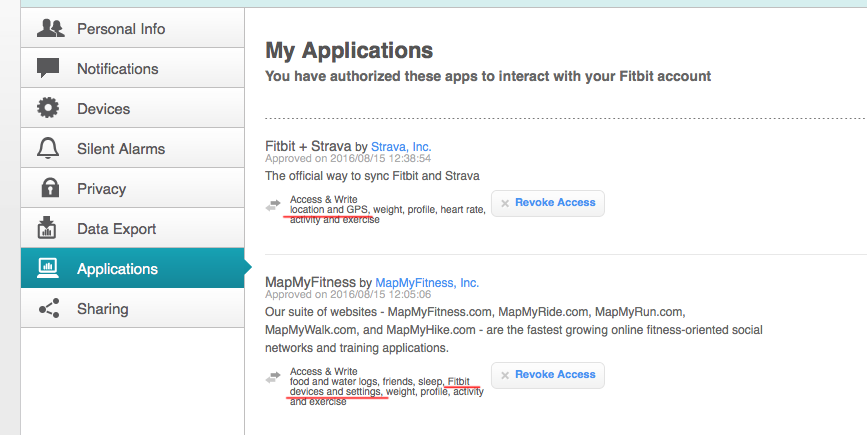Navigate to Data Export
Image resolution: width=867 pixels, height=435 pixels.
pyautogui.click(x=133, y=228)
